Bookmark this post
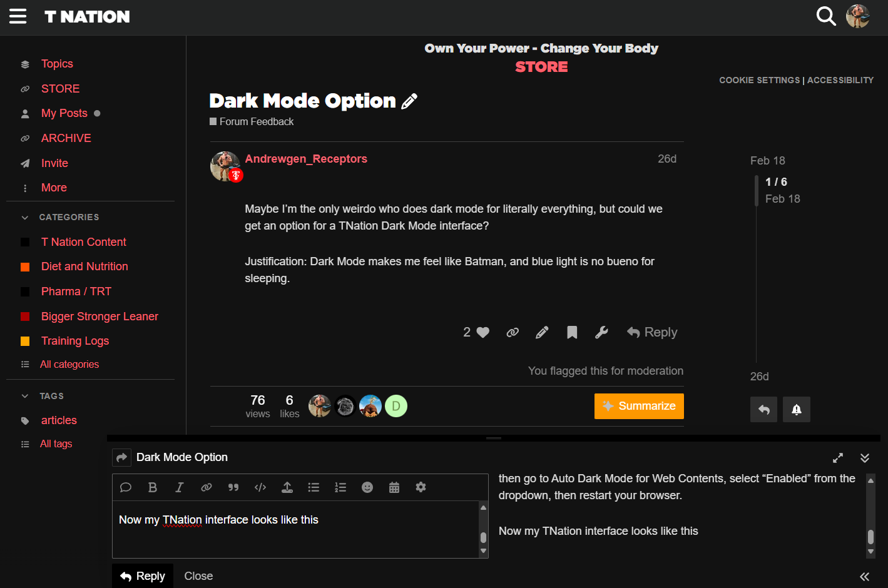 [x=572, y=332]
